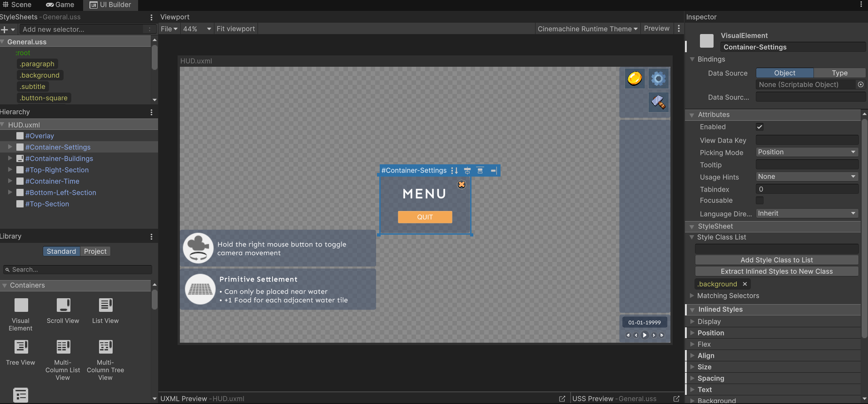Click the align-center icon in Container-Settings header
Screen dimensions: 868x404
click(x=467, y=171)
